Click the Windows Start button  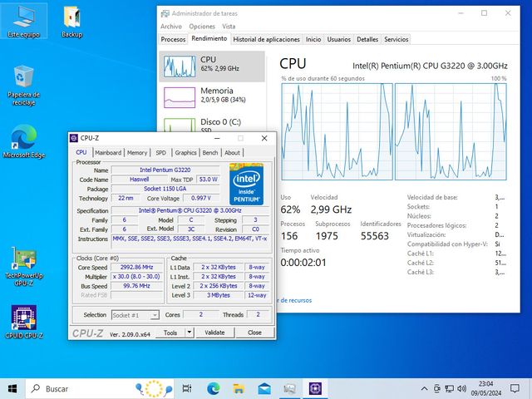tap(12, 388)
